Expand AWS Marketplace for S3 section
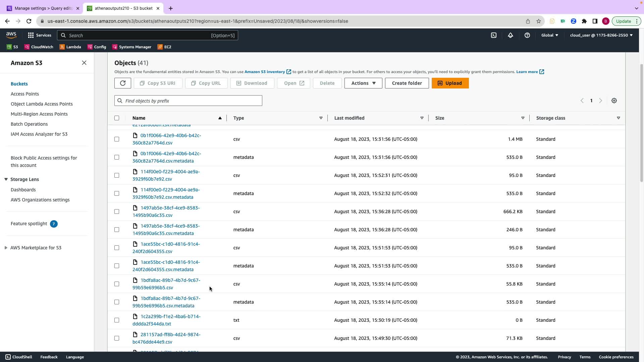 pos(6,248)
